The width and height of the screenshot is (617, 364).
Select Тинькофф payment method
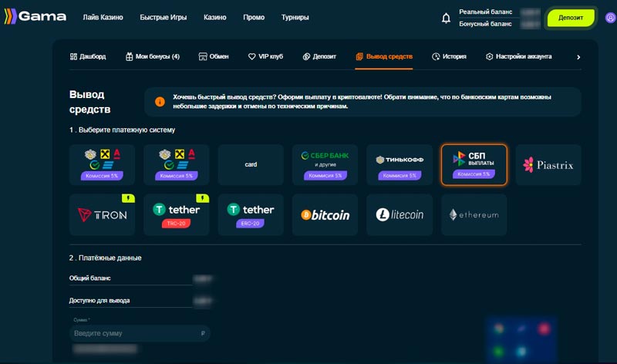(x=400, y=164)
